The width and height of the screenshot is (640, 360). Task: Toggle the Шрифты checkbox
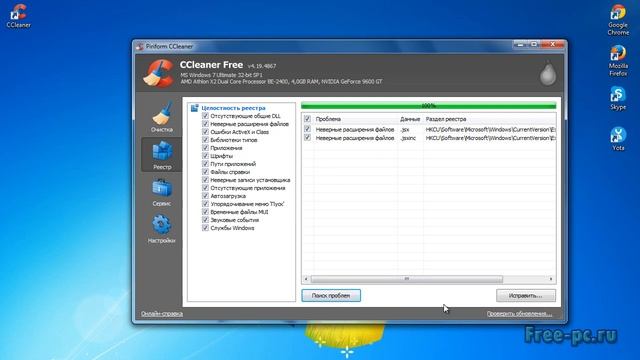point(205,156)
